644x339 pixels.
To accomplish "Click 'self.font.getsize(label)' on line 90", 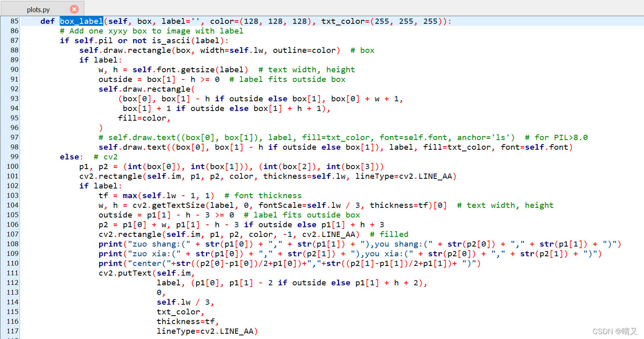I will [190, 70].
